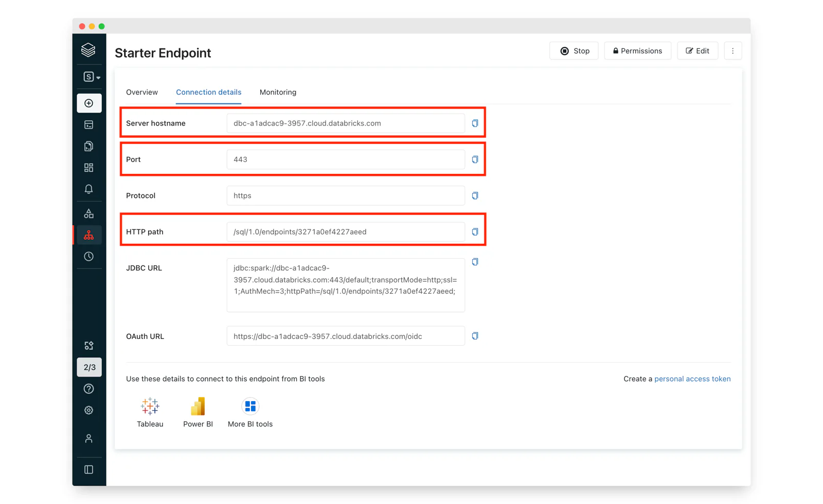Switch to the Overview tab
Screen dimensions: 823x504
click(142, 92)
